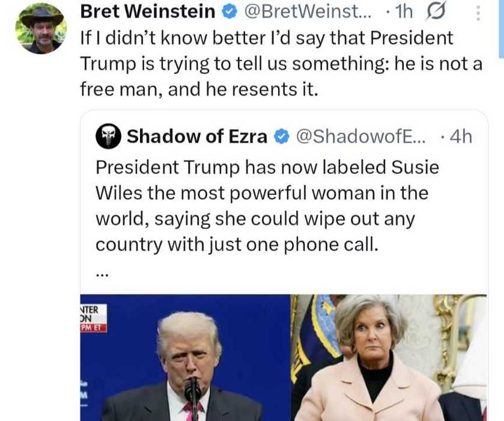This screenshot has width=504, height=421.
Task: Open Bret Weinstein's main post text
Action: 281,63
